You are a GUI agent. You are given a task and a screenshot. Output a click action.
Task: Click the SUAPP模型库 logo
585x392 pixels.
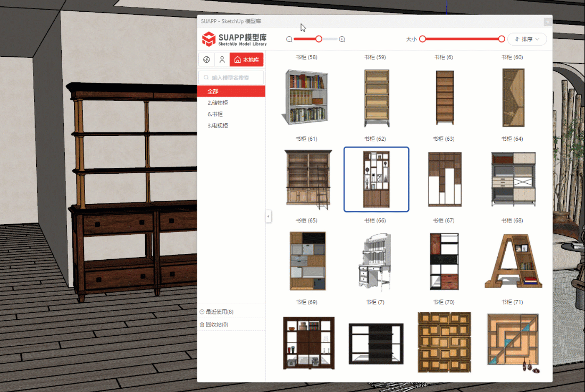(234, 39)
